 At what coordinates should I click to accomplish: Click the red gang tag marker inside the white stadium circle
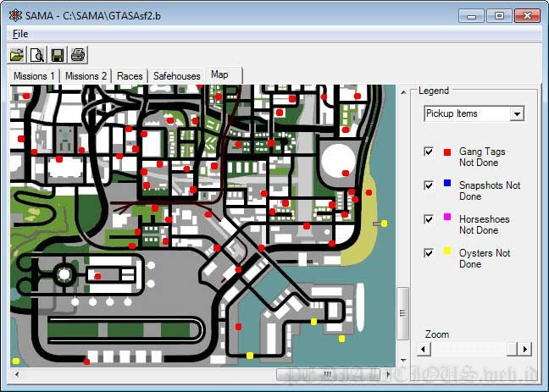click(x=346, y=173)
